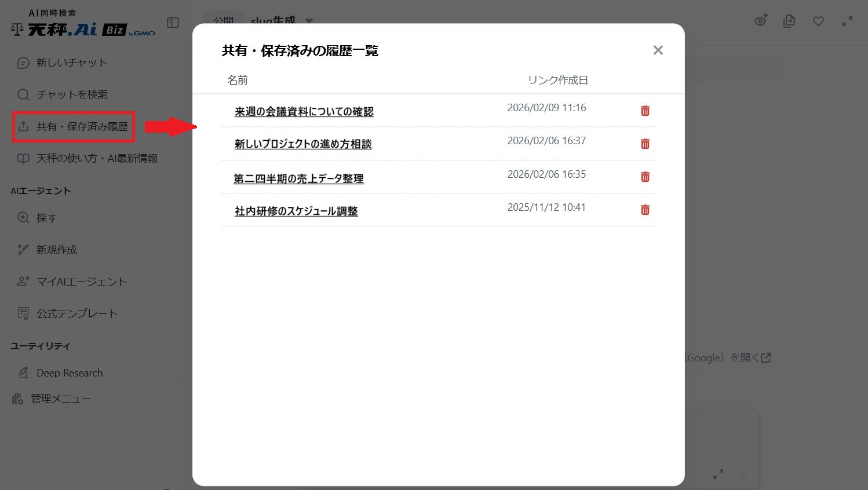This screenshot has height=490, width=868.
Task: Open the 来週の会議資料についての確認 history link
Action: [304, 111]
